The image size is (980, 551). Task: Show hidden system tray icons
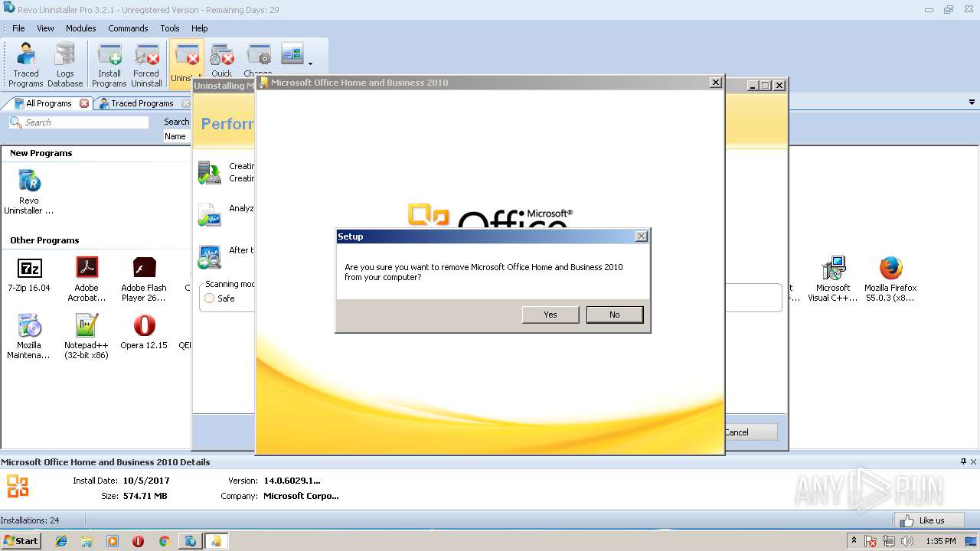854,541
